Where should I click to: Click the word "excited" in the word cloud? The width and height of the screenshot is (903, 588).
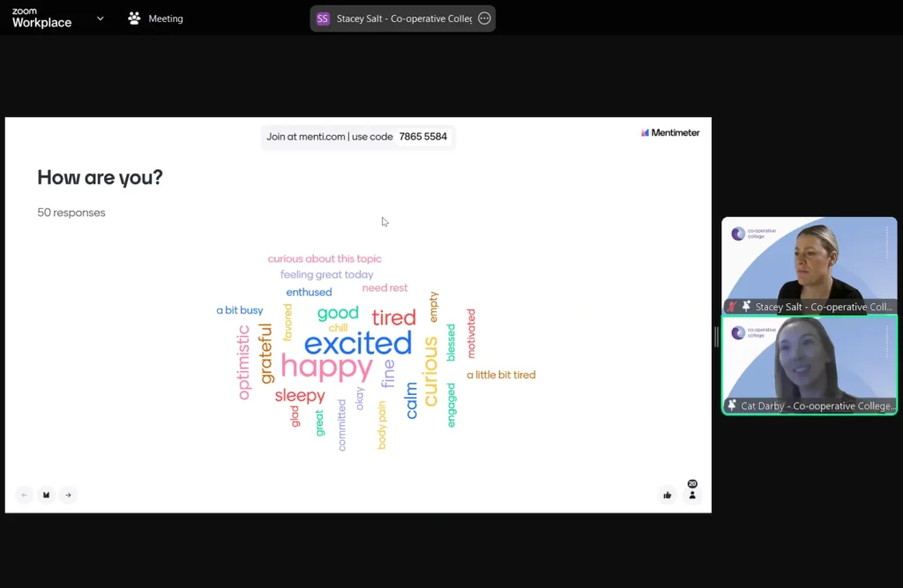click(358, 343)
